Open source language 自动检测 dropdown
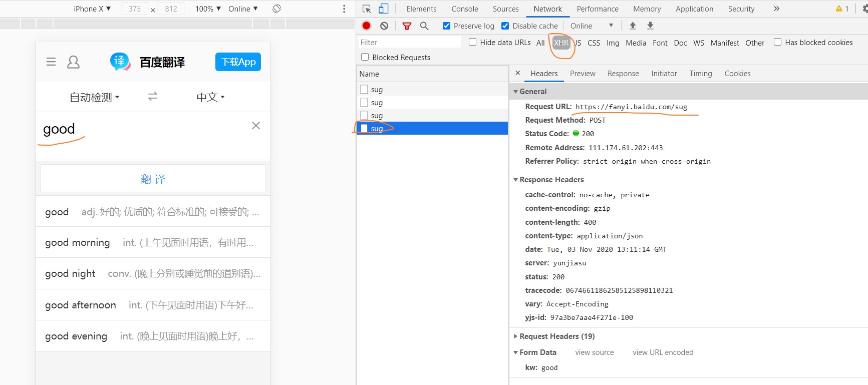The image size is (868, 385). [x=94, y=97]
